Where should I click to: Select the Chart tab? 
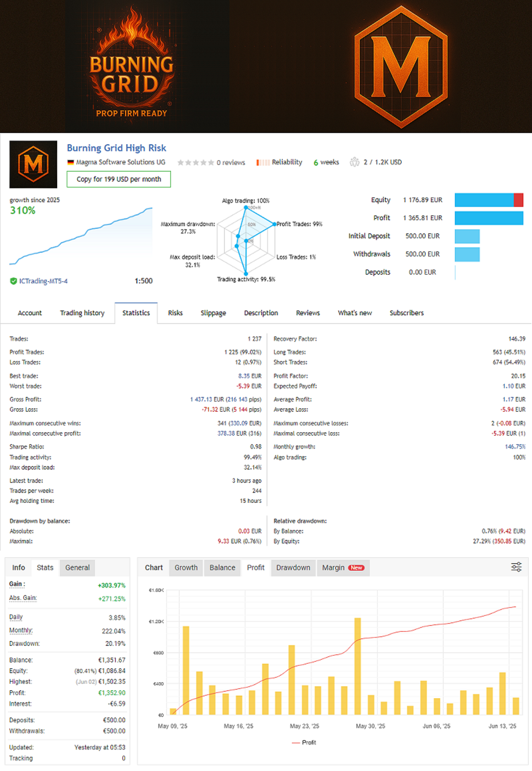pyautogui.click(x=154, y=567)
